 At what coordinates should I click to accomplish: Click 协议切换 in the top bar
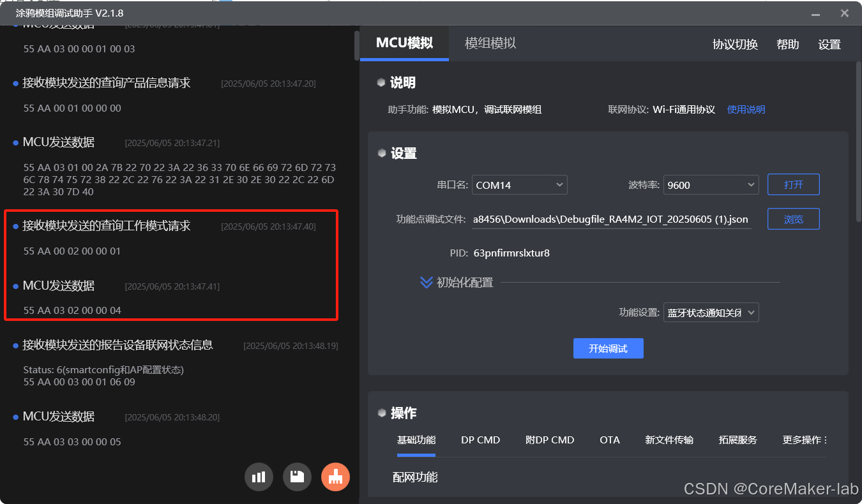pos(735,44)
